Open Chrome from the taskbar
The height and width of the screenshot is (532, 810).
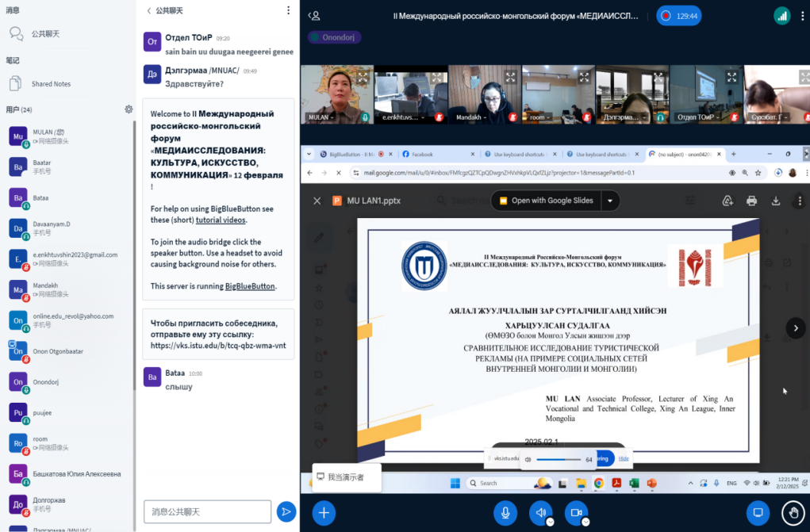[599, 484]
